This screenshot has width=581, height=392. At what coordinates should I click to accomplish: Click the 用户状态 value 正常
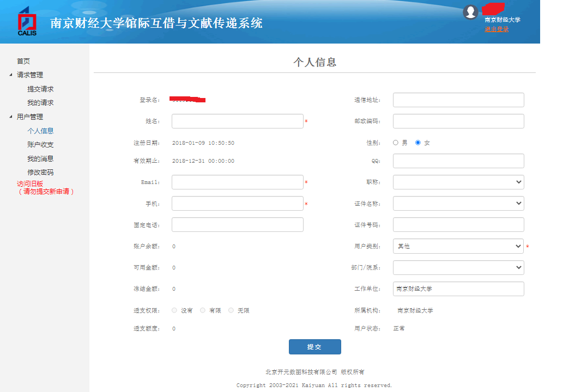click(x=399, y=328)
